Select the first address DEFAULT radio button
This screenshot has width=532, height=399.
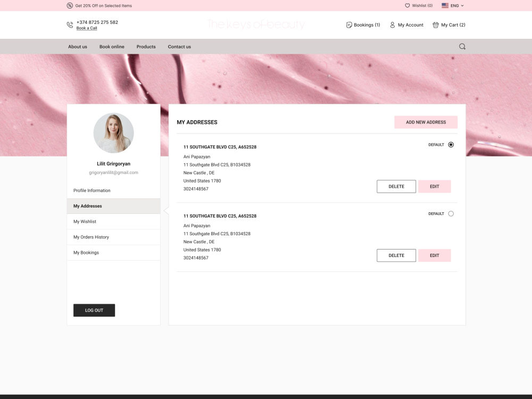click(451, 145)
